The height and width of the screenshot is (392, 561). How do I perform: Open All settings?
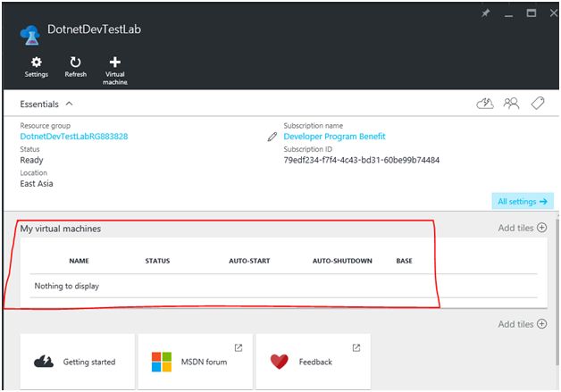pyautogui.click(x=522, y=202)
